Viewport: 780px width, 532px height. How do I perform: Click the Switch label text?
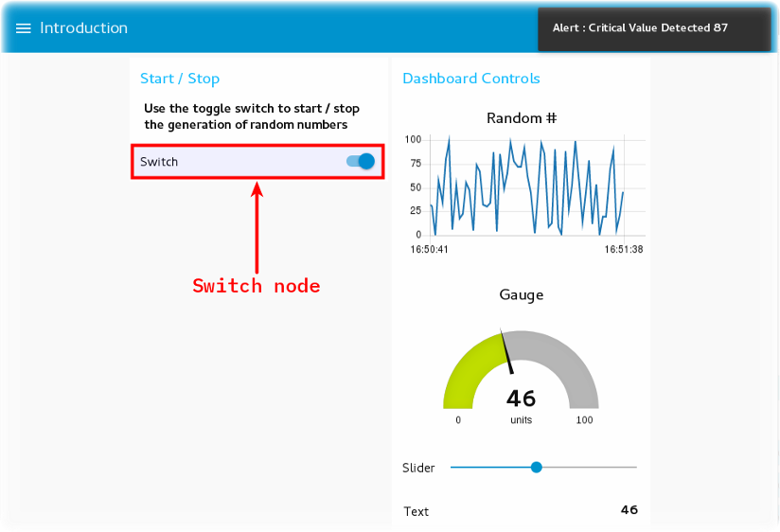pos(159,162)
